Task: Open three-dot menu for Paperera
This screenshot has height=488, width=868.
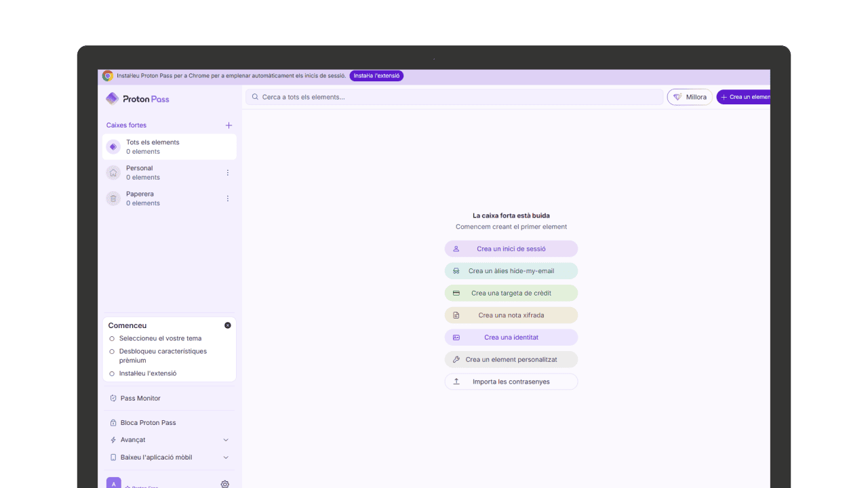Action: point(227,199)
